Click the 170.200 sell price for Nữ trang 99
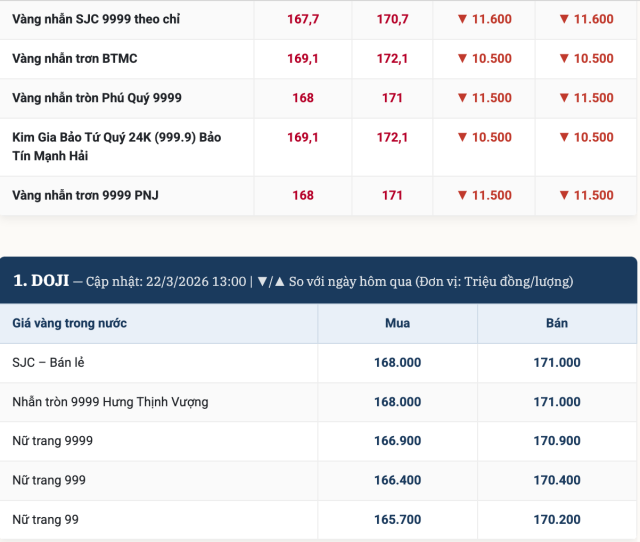The height and width of the screenshot is (542, 640). (x=557, y=519)
